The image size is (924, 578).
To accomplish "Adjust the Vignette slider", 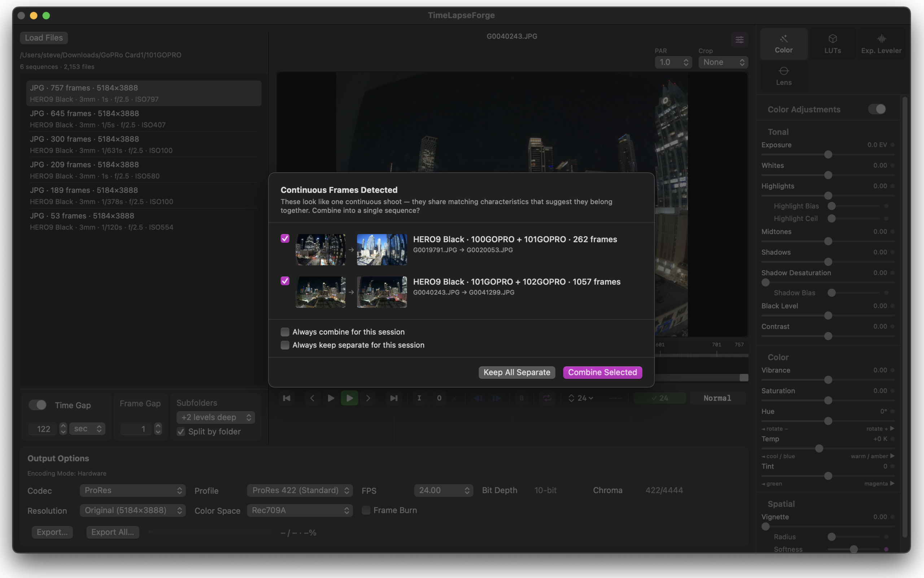I will (x=828, y=526).
